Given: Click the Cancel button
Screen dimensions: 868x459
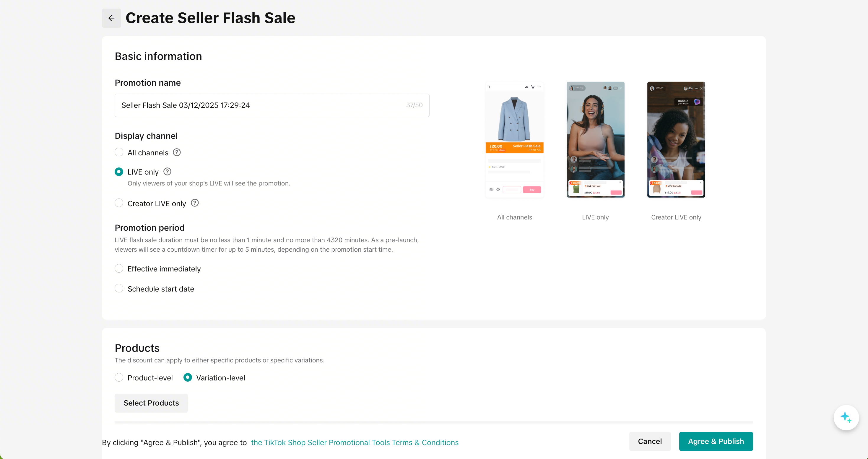Looking at the screenshot, I should coord(649,441).
